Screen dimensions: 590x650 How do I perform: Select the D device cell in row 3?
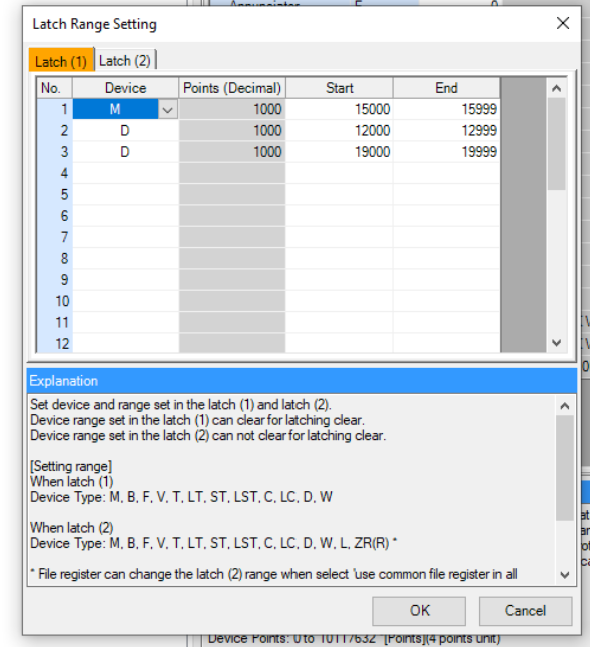click(125, 152)
